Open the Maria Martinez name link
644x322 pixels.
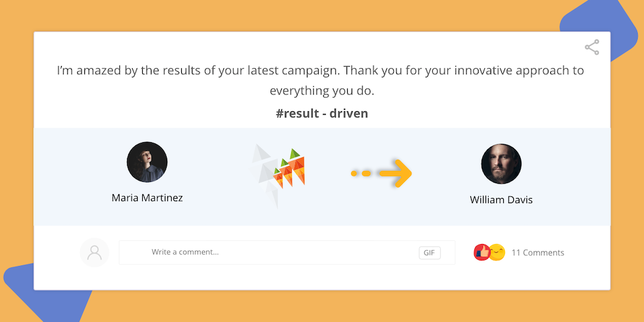pos(147,197)
